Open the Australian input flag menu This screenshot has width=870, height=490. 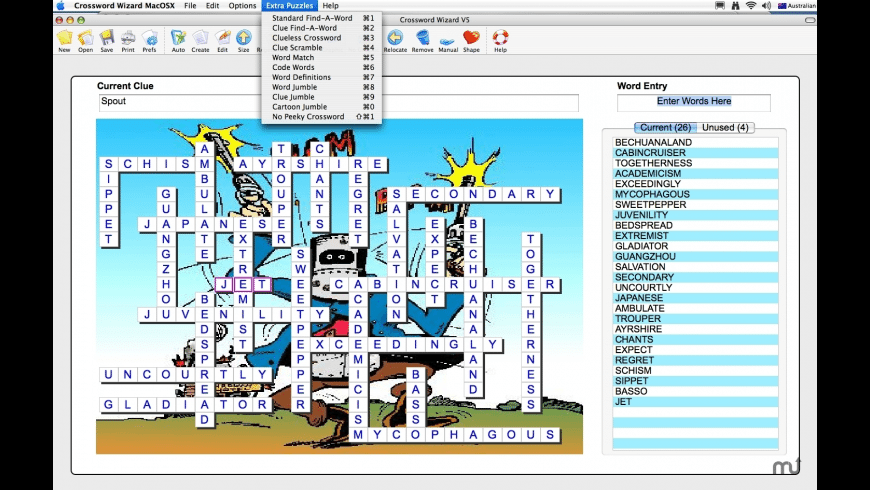pos(797,6)
